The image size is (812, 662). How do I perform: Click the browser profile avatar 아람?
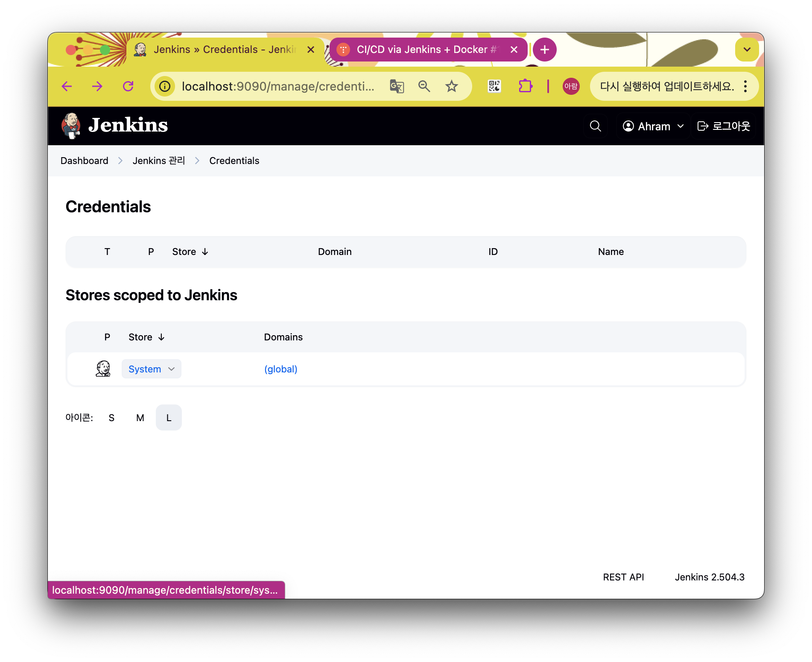(571, 86)
